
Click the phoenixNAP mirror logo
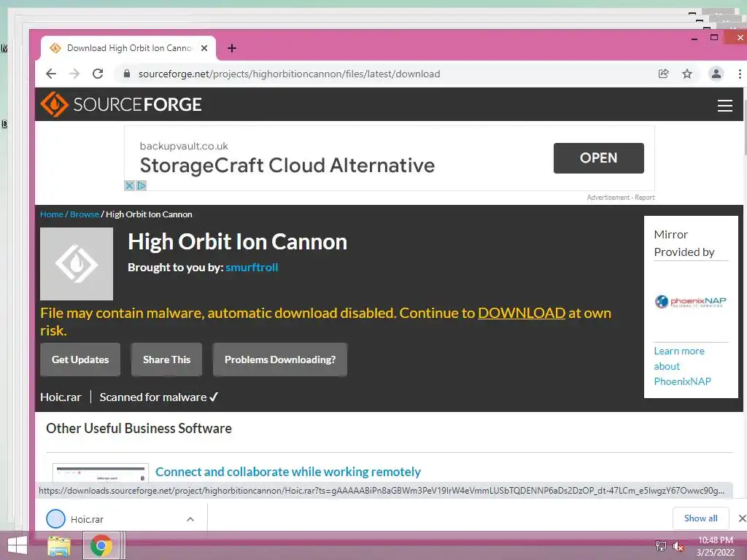[x=691, y=301]
